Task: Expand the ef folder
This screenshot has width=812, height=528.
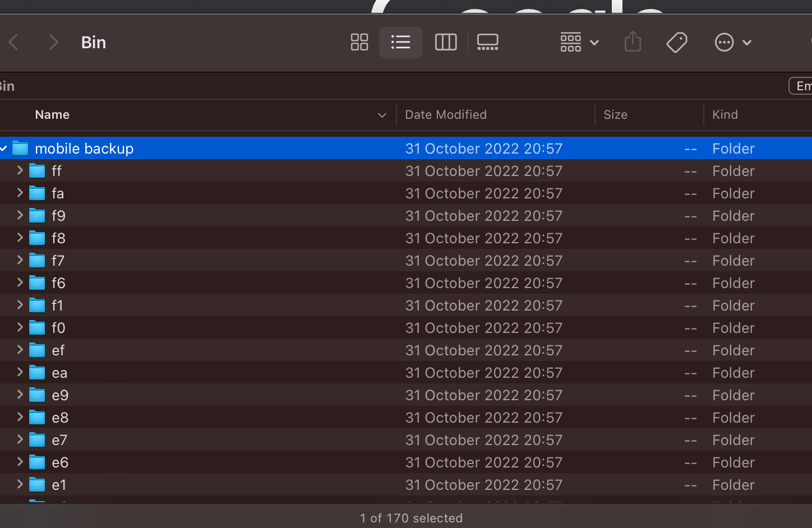Action: tap(20, 350)
